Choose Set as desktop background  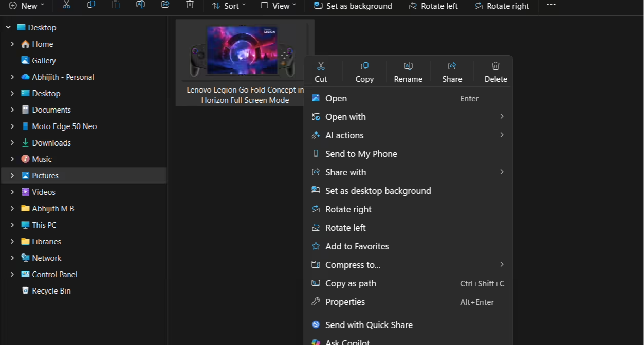[408, 191]
